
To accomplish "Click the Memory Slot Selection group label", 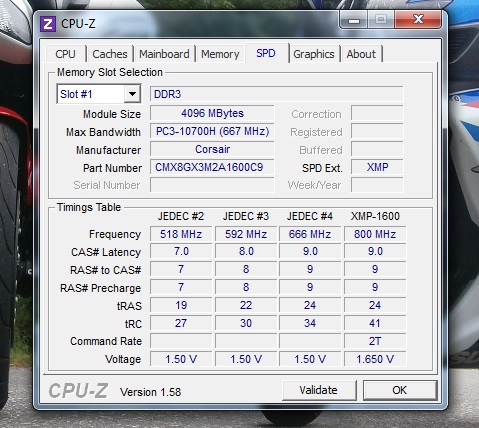I will [110, 72].
